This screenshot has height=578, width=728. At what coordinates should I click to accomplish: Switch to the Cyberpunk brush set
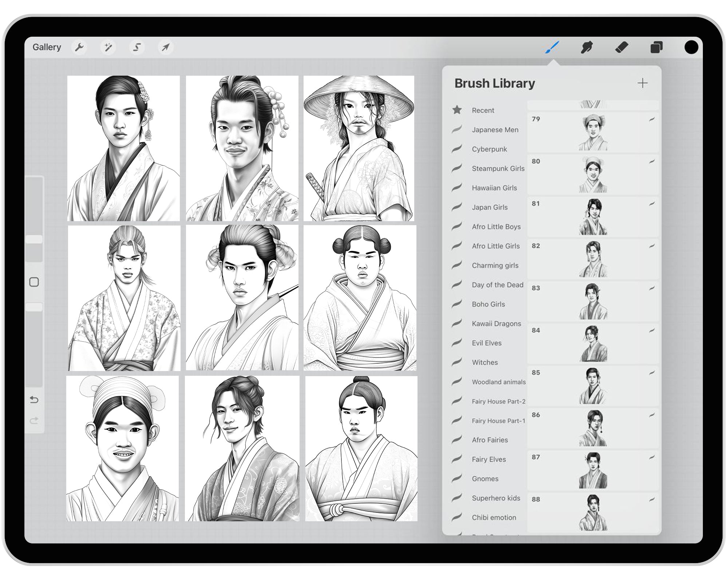490,149
